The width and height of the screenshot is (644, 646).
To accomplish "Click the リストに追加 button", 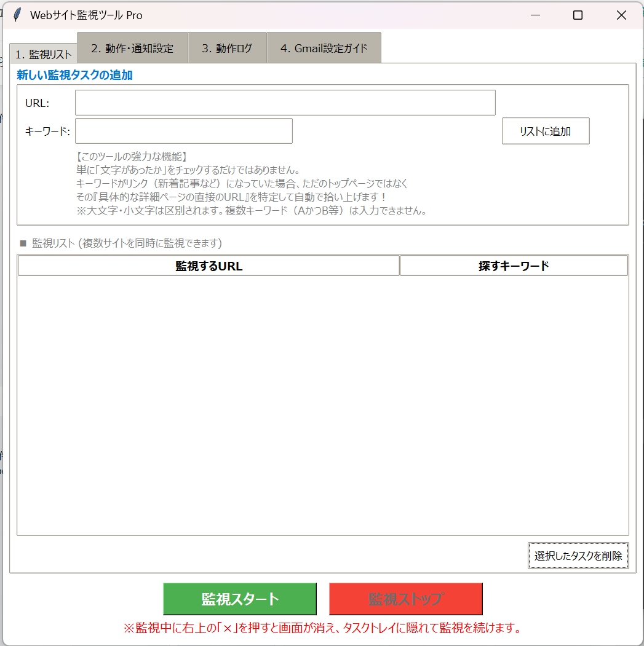I will 546,131.
